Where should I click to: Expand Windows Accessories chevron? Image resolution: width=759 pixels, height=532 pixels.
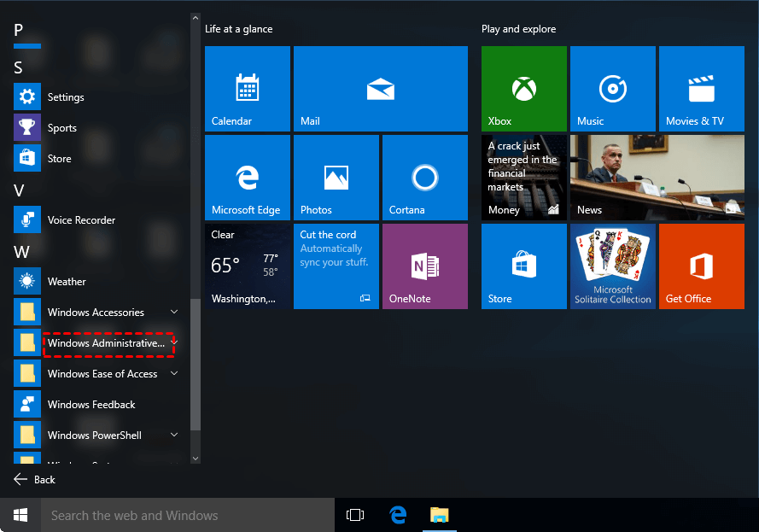tap(174, 312)
